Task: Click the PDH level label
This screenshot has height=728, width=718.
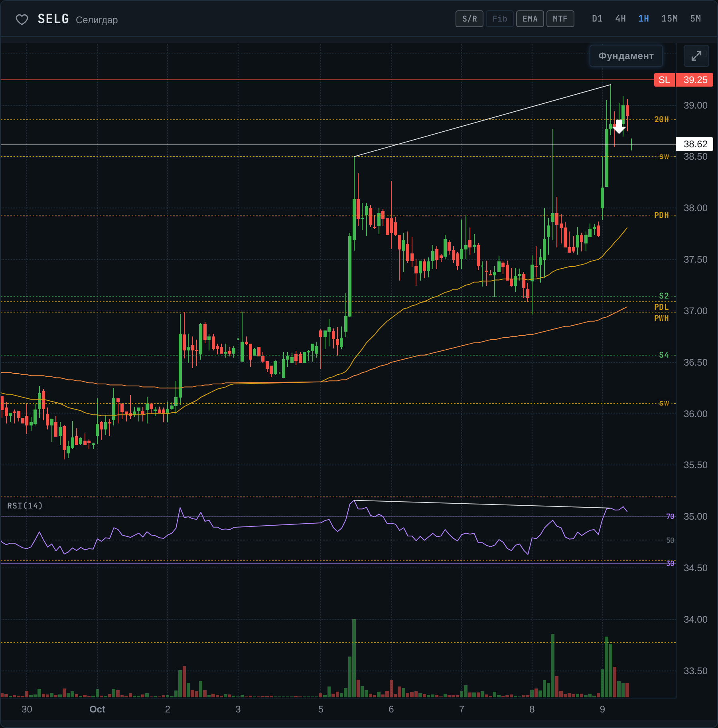Action: (661, 215)
